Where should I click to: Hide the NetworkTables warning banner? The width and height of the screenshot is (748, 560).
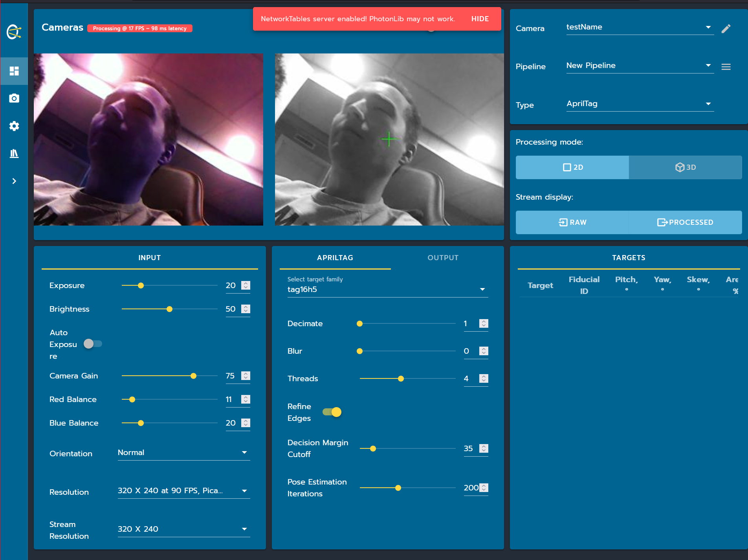[480, 18]
